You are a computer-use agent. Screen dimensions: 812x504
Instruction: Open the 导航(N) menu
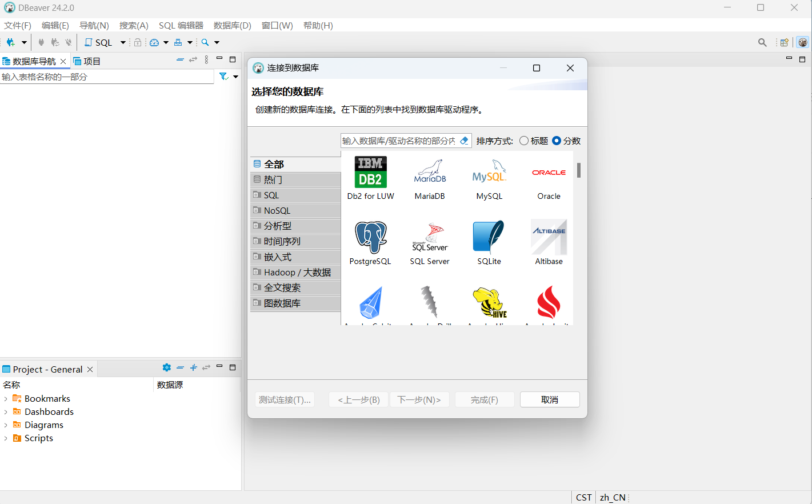tap(94, 26)
